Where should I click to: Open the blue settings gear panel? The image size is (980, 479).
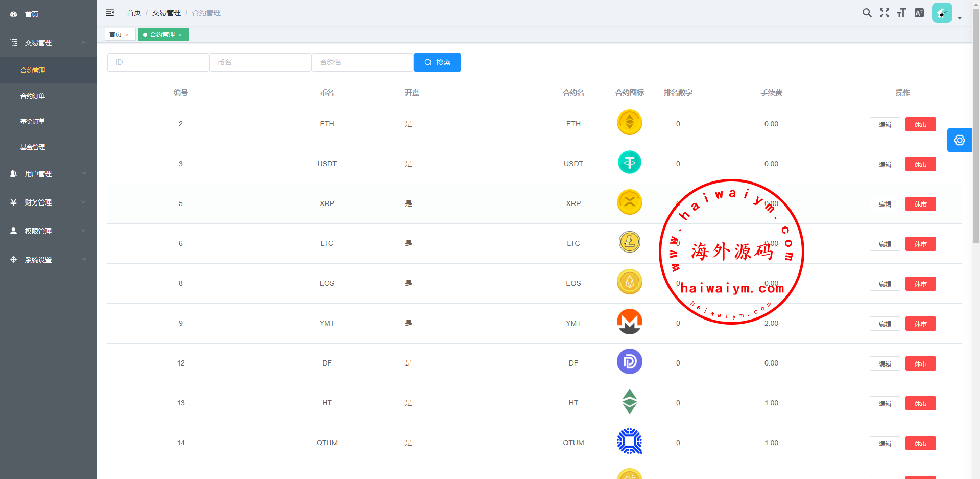click(x=959, y=140)
